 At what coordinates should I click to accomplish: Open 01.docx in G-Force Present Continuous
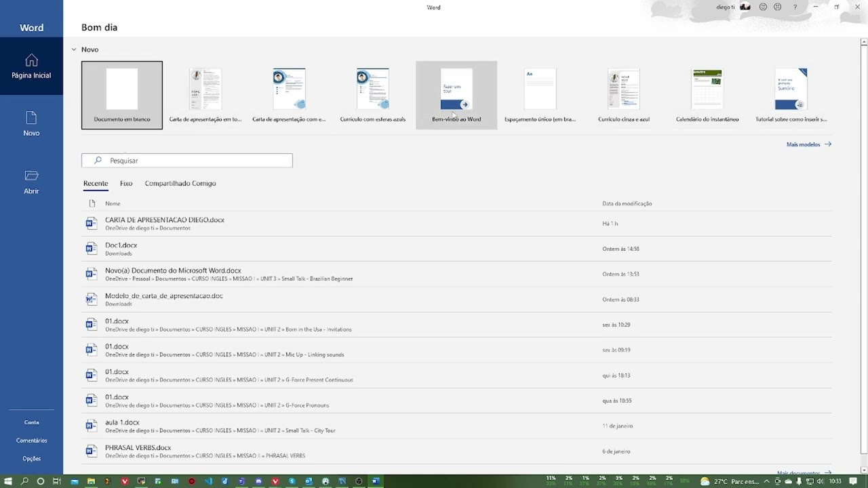[456, 375]
